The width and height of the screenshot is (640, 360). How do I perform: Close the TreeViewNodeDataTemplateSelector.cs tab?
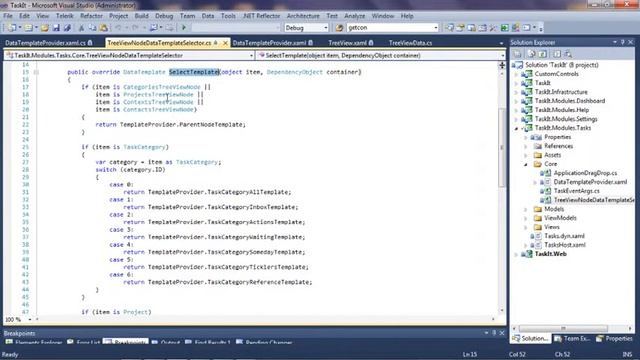tap(225, 43)
